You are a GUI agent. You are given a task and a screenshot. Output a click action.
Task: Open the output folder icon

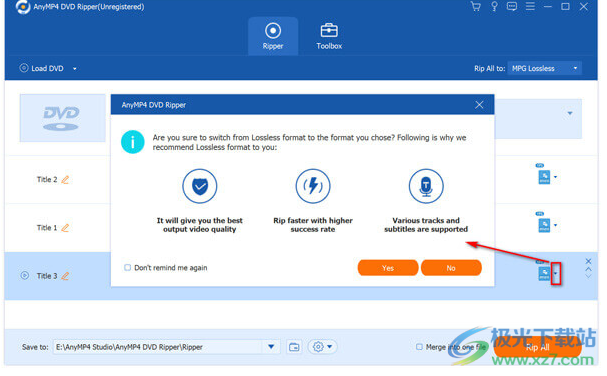(x=294, y=347)
